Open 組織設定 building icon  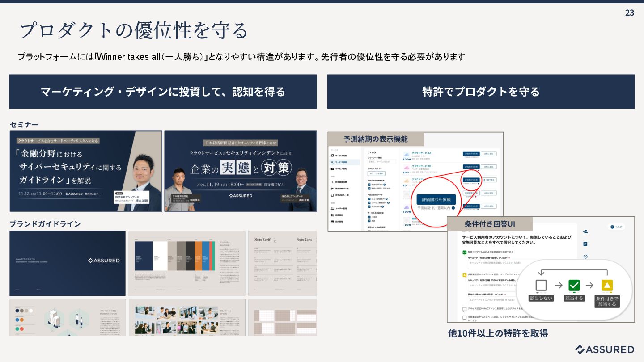(x=332, y=215)
